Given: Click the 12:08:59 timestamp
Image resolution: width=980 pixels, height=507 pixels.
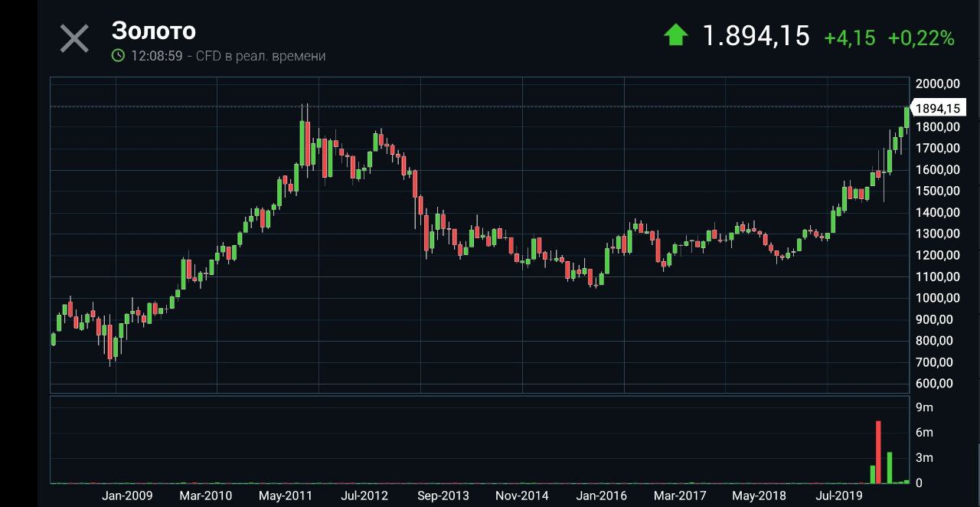Looking at the screenshot, I should click(x=156, y=56).
